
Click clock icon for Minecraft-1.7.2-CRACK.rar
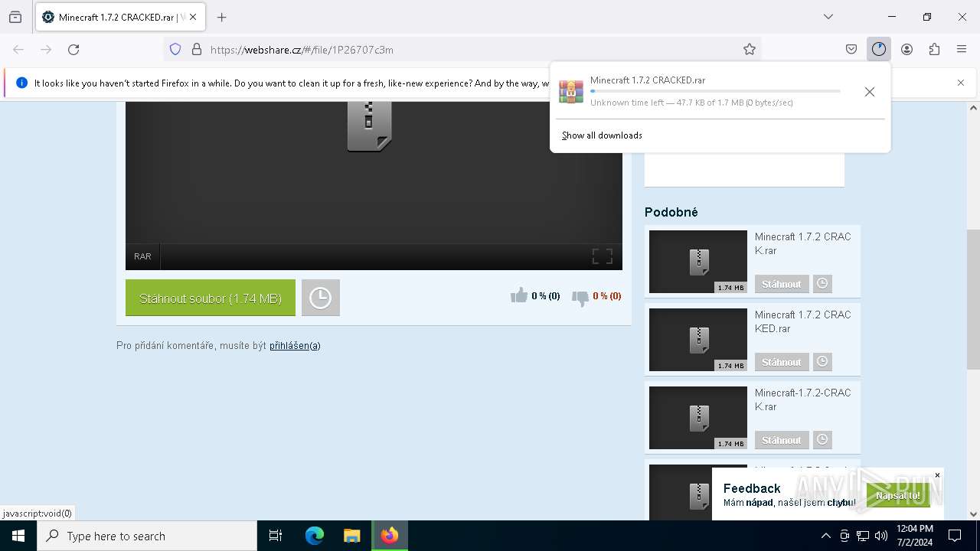tap(822, 440)
